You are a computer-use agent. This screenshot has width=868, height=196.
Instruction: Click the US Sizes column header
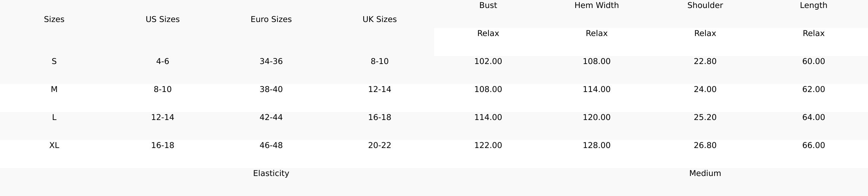(162, 19)
